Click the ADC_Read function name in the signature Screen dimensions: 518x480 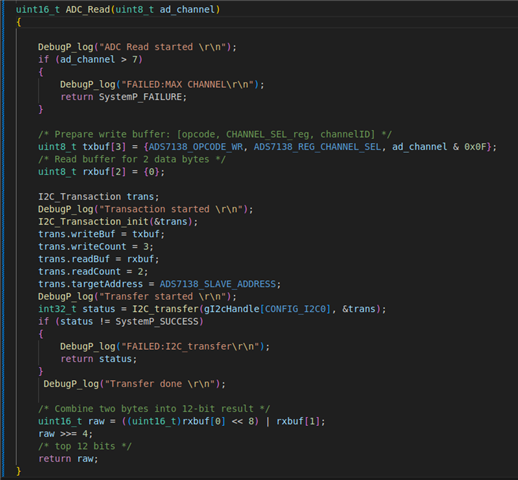(x=88, y=10)
